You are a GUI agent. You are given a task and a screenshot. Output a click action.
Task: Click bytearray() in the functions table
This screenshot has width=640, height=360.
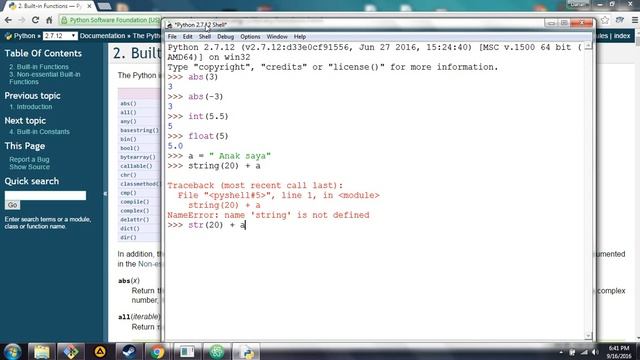click(x=138, y=157)
